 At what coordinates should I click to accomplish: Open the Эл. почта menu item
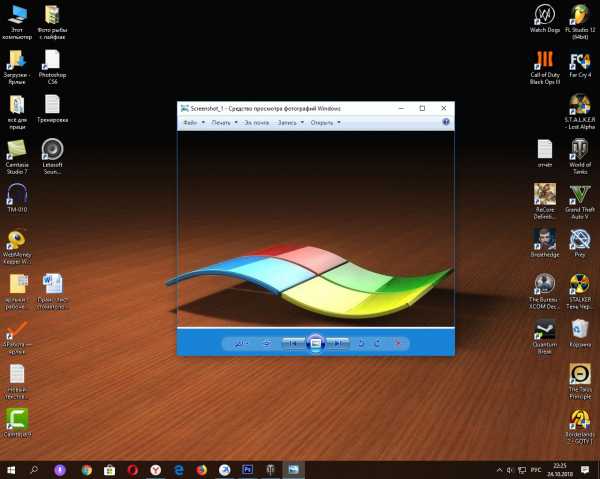click(255, 122)
